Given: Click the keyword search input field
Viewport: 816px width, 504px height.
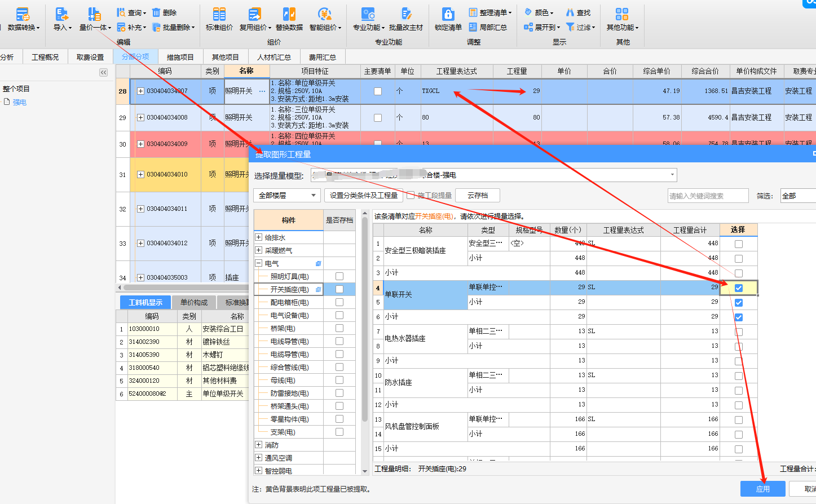Looking at the screenshot, I should point(708,196).
